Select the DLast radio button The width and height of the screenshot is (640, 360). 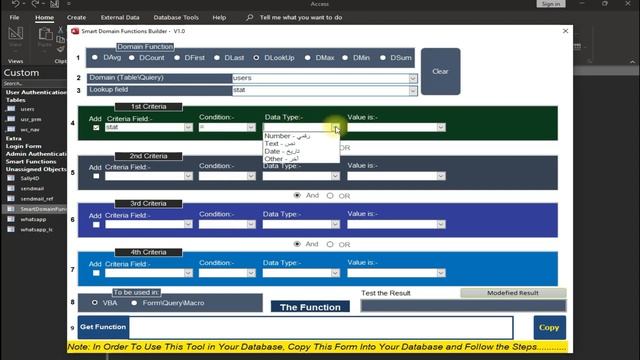coord(217,58)
